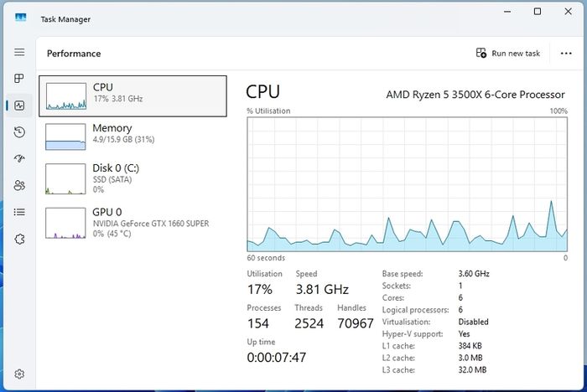
Task: Open the App history page icon
Action: 19,132
